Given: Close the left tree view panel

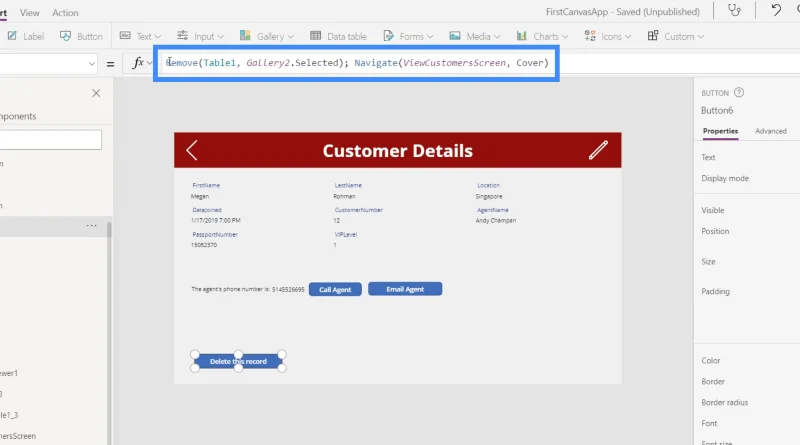Looking at the screenshot, I should click(x=96, y=93).
